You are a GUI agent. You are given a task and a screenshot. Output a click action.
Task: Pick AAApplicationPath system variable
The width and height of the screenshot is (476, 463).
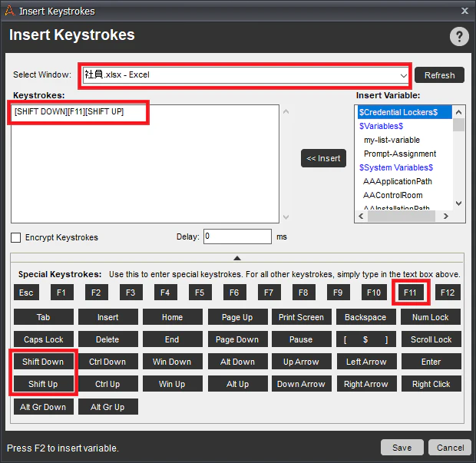[x=398, y=181]
